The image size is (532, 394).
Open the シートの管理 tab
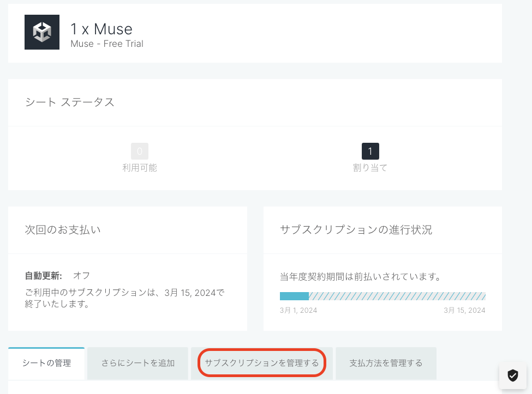click(x=46, y=363)
